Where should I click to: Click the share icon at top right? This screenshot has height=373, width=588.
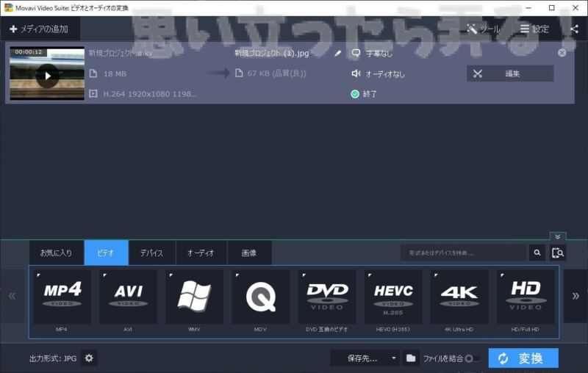(574, 29)
